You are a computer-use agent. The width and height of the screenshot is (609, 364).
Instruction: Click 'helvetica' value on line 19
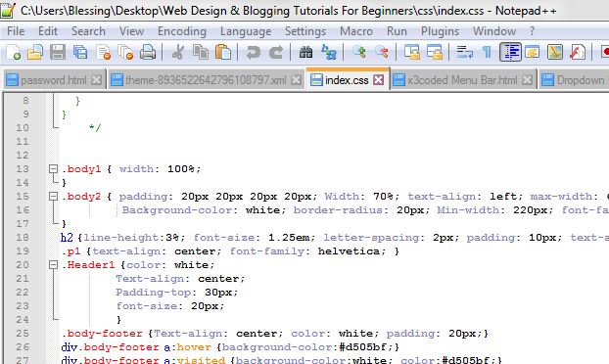tap(349, 251)
